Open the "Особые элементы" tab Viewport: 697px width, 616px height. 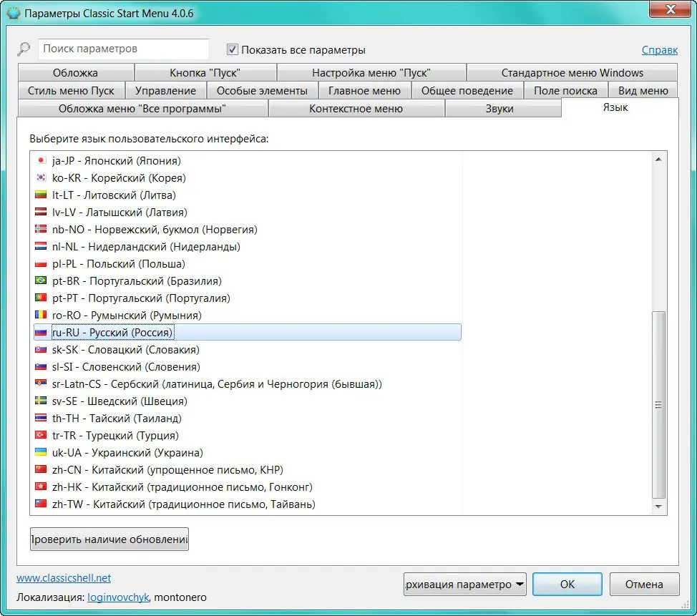coord(262,91)
